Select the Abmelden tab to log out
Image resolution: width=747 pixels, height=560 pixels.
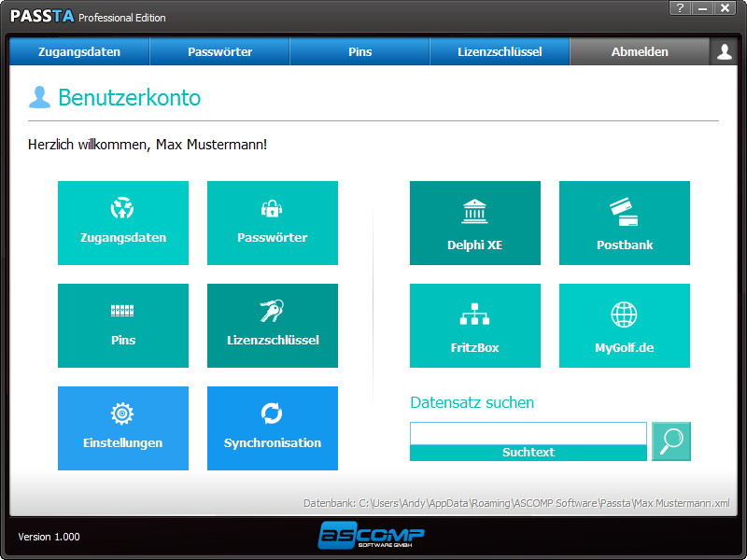pyautogui.click(x=640, y=51)
